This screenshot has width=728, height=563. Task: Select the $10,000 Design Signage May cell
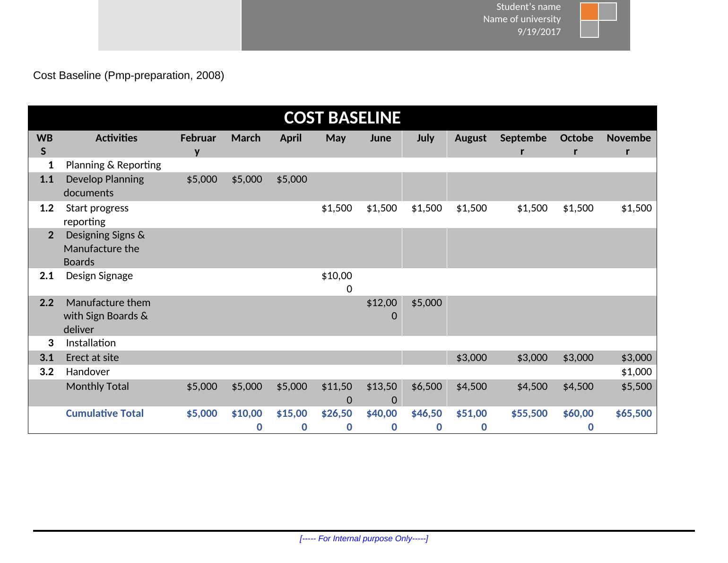coord(337,282)
